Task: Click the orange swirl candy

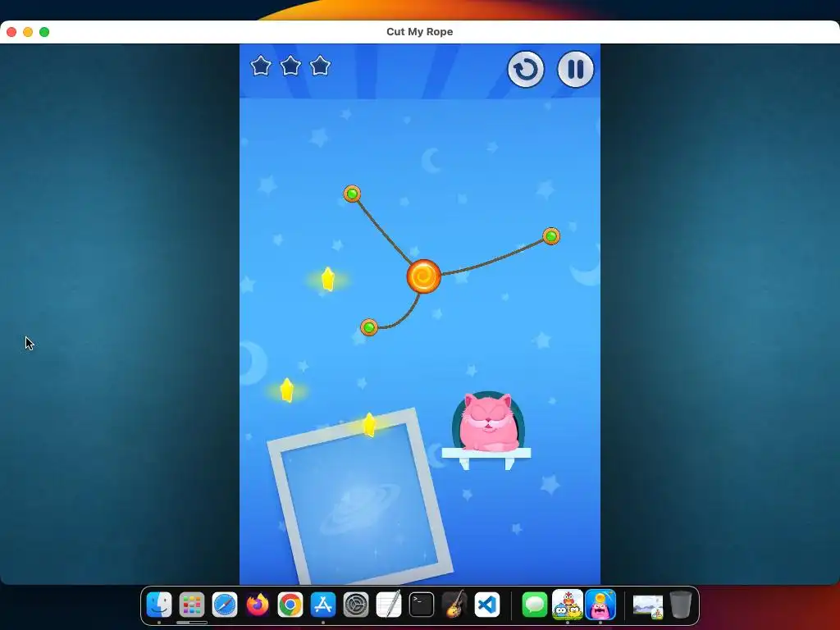Action: (424, 276)
